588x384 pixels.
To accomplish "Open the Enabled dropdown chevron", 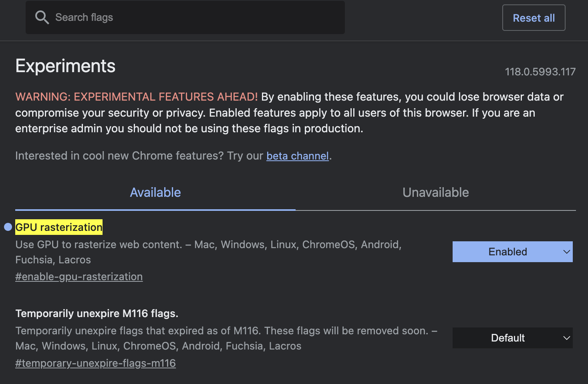I will (566, 252).
